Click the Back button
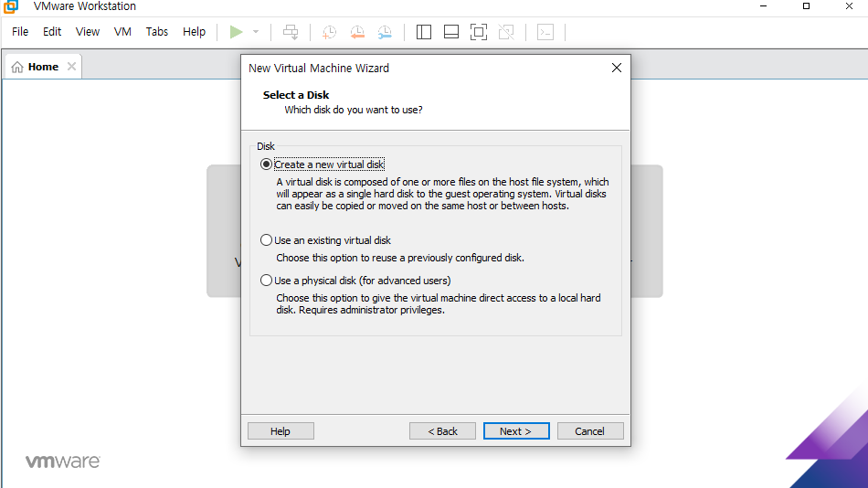Image resolution: width=868 pixels, height=488 pixels. pos(442,431)
